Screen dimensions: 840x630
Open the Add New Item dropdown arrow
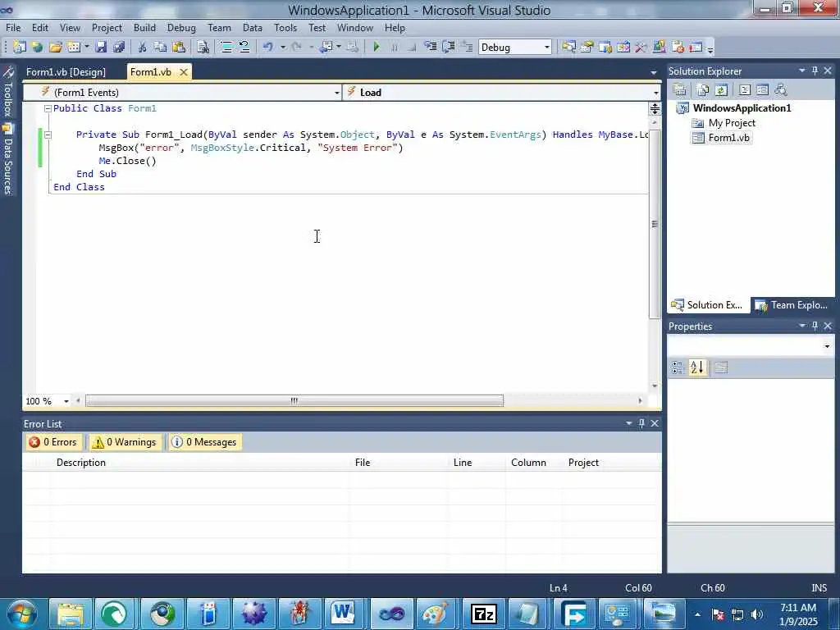coord(86,47)
